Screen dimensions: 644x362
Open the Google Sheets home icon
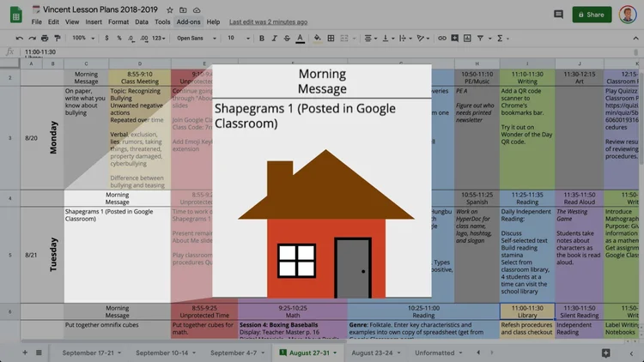[x=15, y=15]
